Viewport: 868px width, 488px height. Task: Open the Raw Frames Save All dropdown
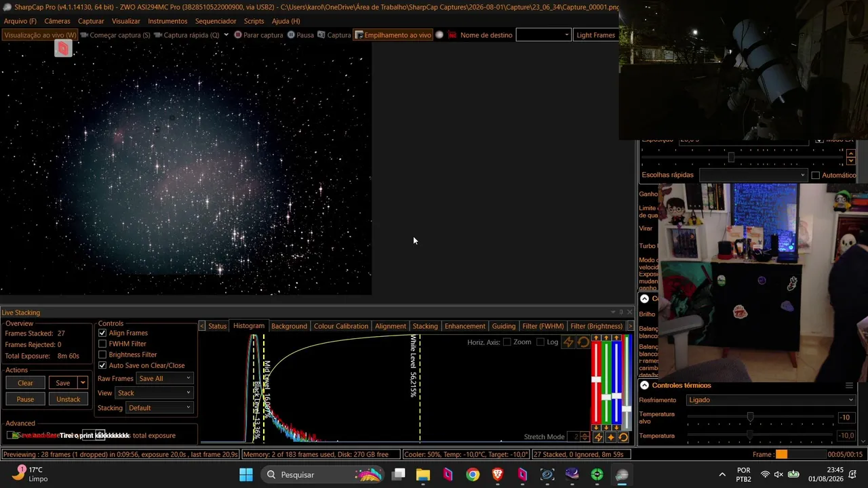coord(165,378)
